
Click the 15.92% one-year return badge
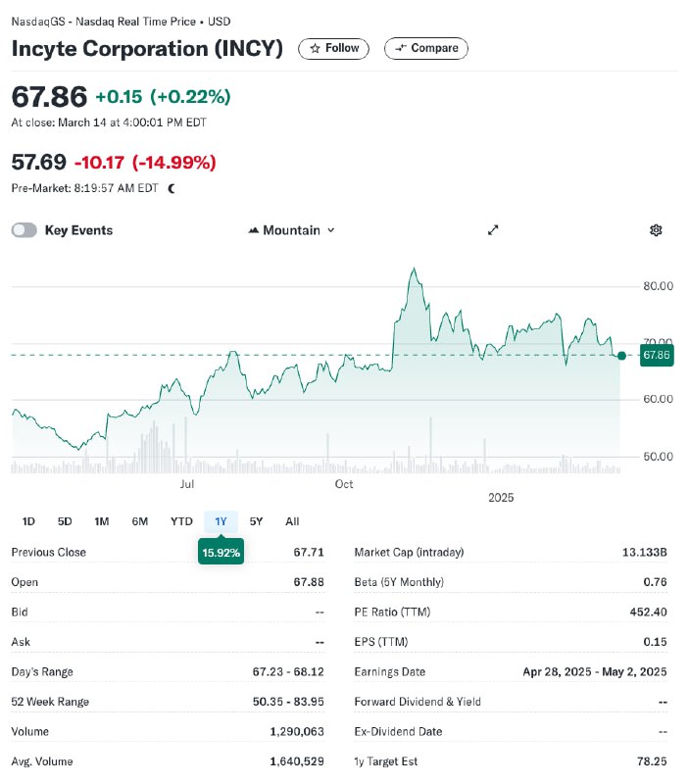tap(221, 552)
